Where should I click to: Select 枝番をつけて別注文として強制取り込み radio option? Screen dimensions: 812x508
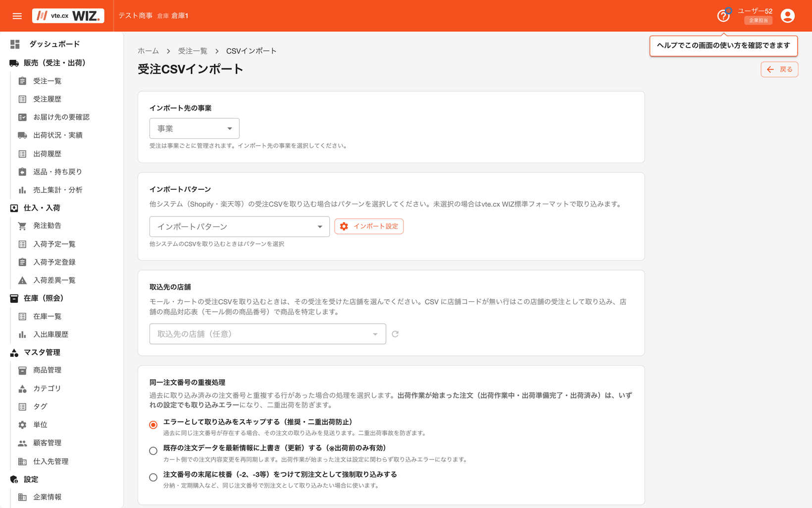153,477
